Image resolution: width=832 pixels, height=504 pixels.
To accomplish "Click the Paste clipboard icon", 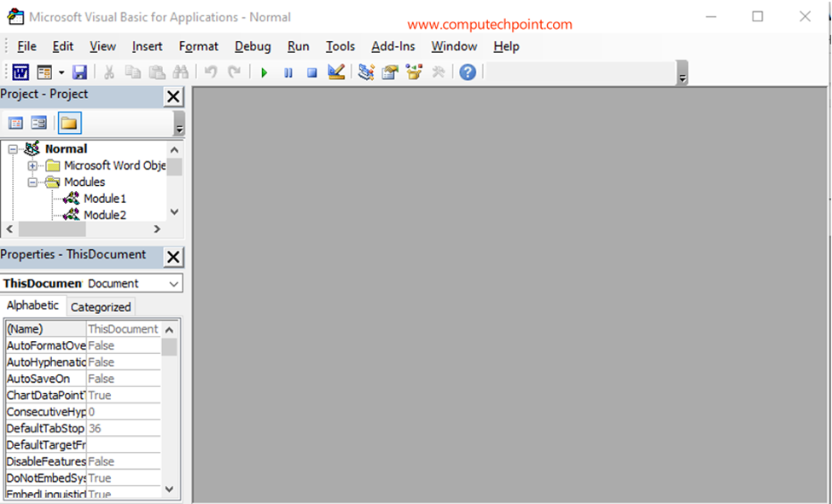I will [x=156, y=72].
